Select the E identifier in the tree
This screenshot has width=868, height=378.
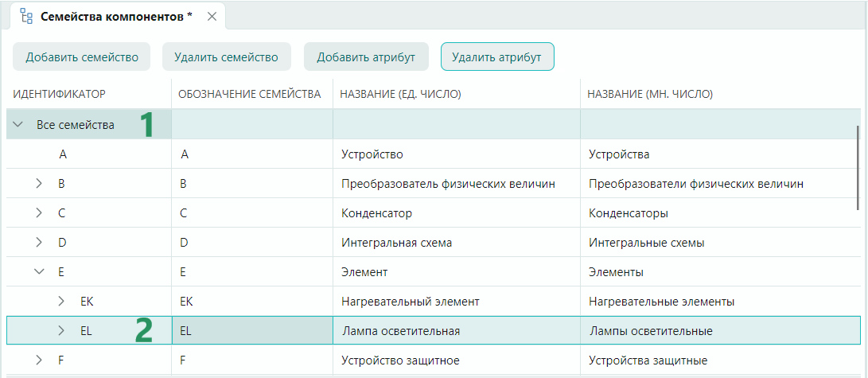61,271
